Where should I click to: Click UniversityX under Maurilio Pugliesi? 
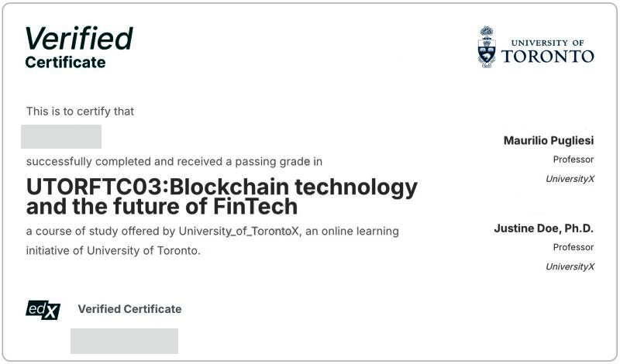[x=570, y=179]
